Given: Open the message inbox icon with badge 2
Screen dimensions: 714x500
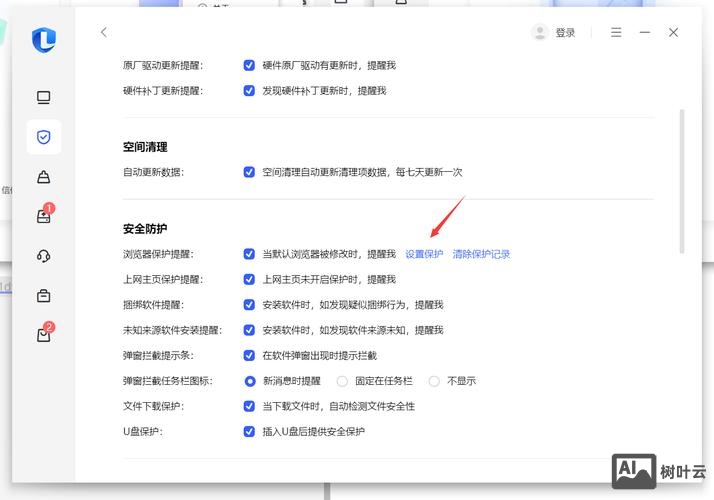Looking at the screenshot, I should pyautogui.click(x=44, y=333).
